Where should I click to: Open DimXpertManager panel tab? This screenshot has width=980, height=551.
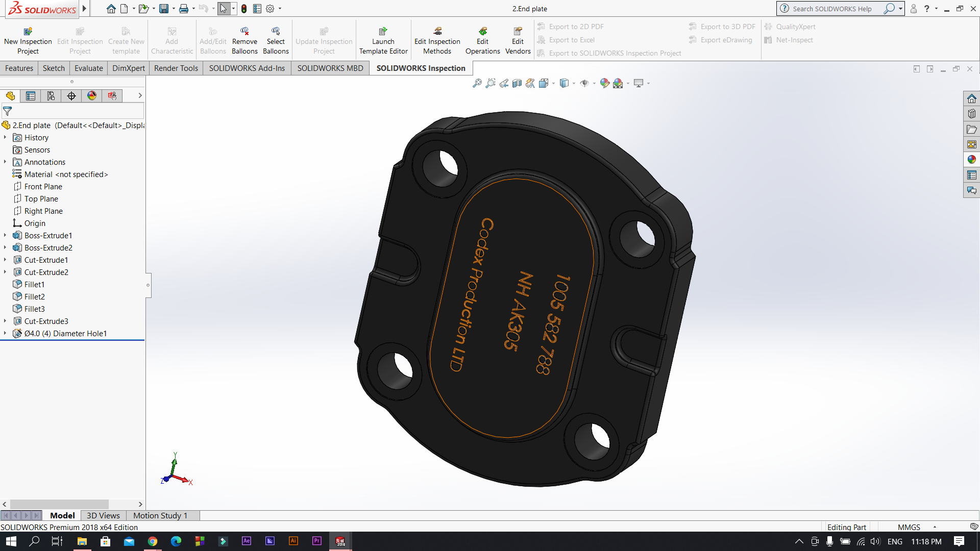[71, 96]
